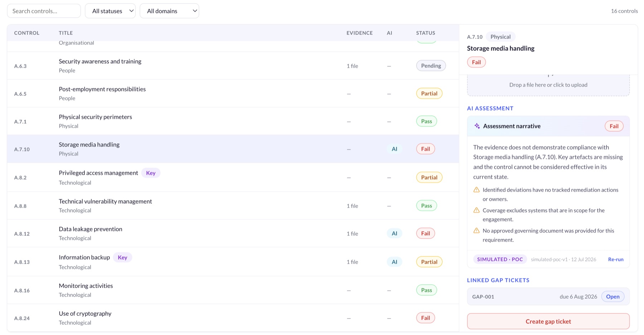644x335 pixels.
Task: Click the AI badge on Data leakage prevention row
Action: [x=394, y=233]
